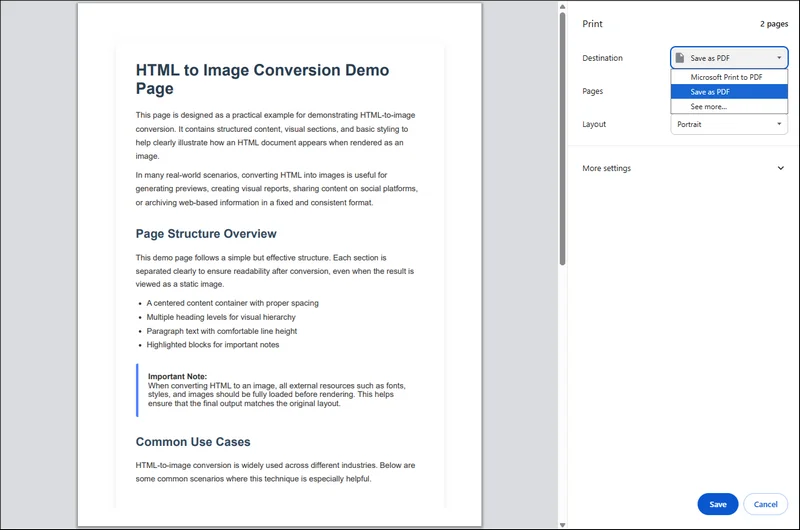This screenshot has height=530, width=800.
Task: Click the preview scrollbar down arrow
Action: tap(562, 525)
